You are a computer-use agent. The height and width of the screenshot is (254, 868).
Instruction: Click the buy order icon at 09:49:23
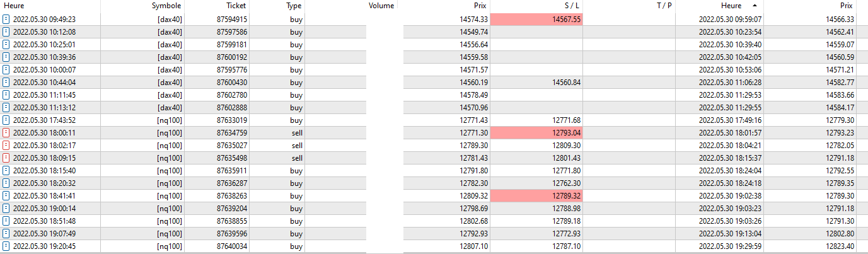pos(6,20)
